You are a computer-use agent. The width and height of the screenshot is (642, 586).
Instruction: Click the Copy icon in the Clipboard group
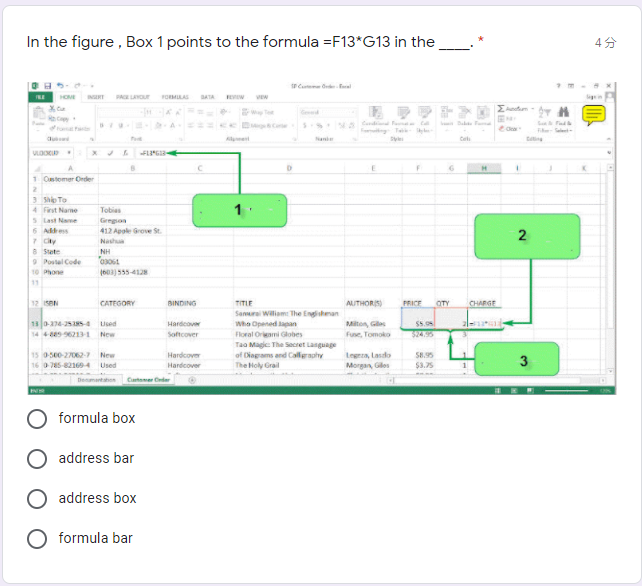[52, 118]
